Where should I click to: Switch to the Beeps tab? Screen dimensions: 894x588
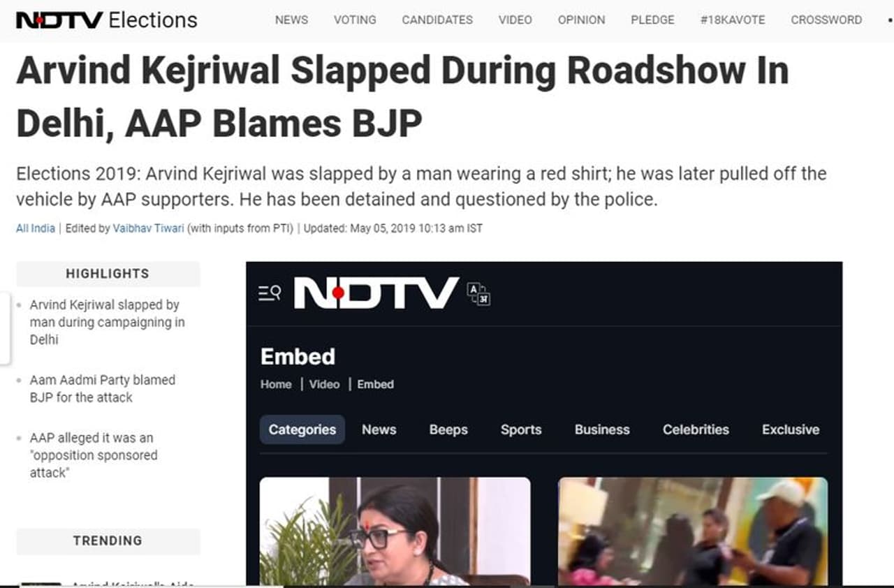tap(448, 429)
